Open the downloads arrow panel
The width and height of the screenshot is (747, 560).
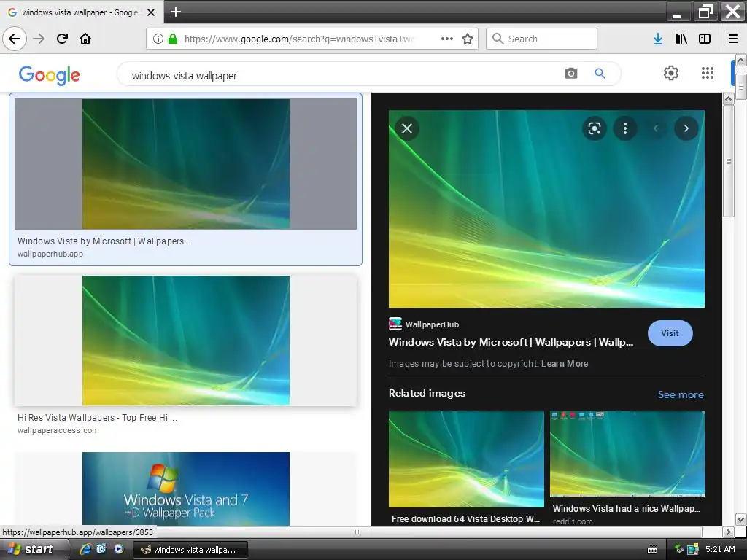point(658,39)
